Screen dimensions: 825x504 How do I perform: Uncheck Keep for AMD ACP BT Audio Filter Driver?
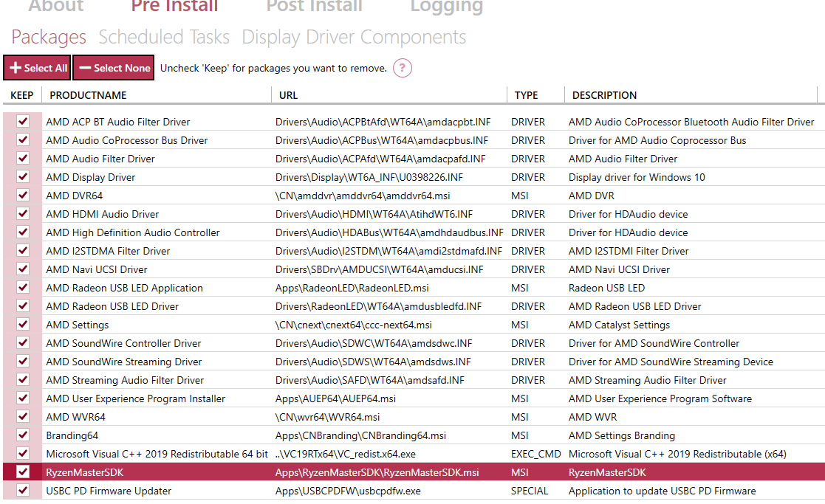coord(23,122)
